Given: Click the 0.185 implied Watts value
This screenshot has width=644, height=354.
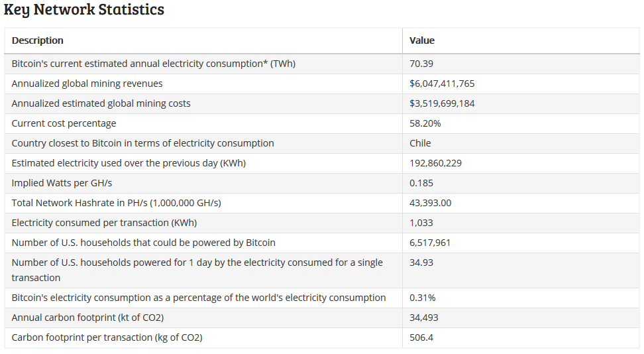Looking at the screenshot, I should click(x=421, y=183).
